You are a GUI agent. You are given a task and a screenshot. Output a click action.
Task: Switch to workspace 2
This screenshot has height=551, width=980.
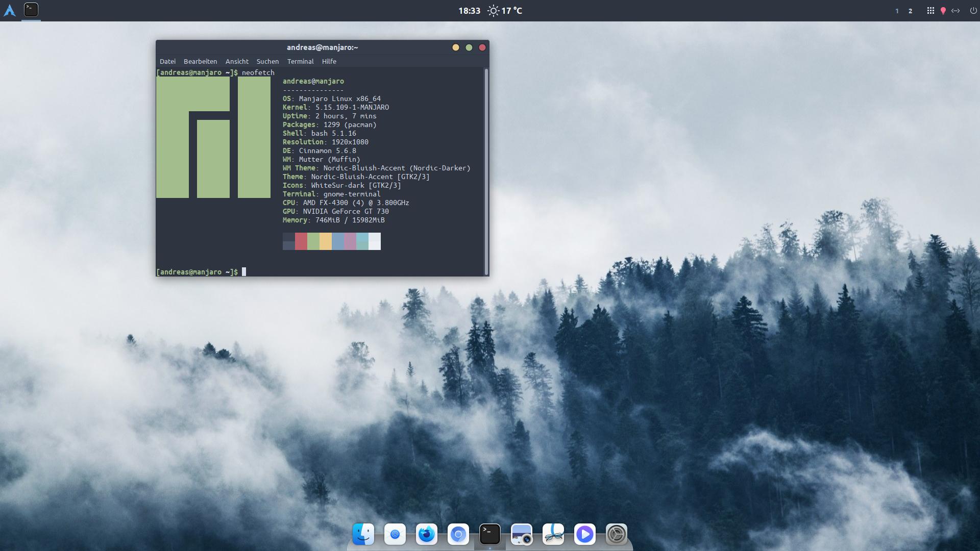tap(910, 11)
